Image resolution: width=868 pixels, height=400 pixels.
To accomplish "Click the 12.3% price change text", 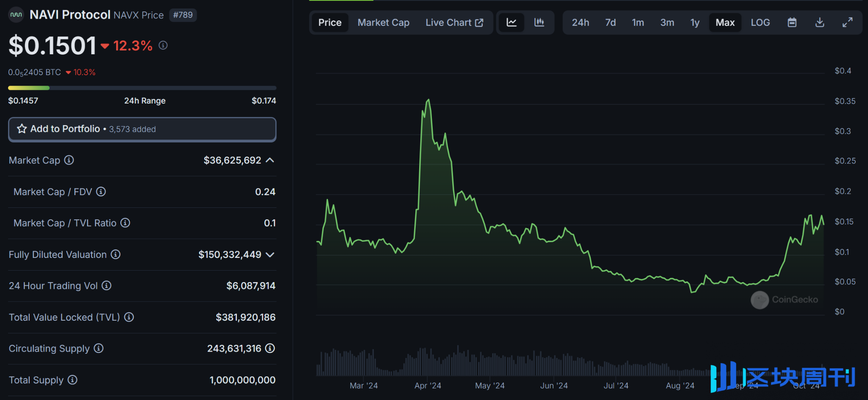I will pyautogui.click(x=133, y=46).
